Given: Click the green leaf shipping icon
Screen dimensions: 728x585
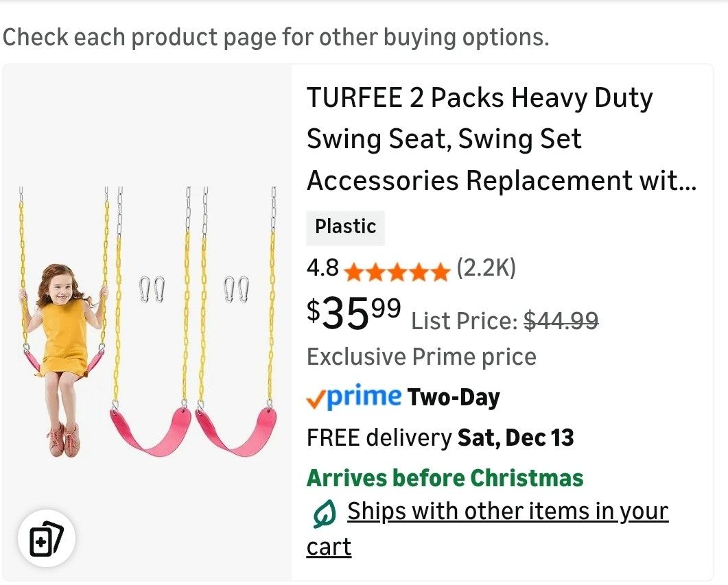Looking at the screenshot, I should coord(324,514).
